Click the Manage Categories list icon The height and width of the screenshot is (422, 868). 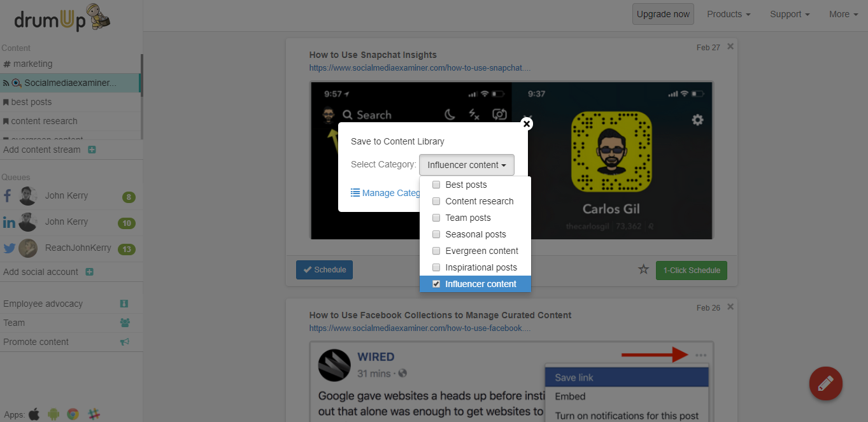(355, 193)
